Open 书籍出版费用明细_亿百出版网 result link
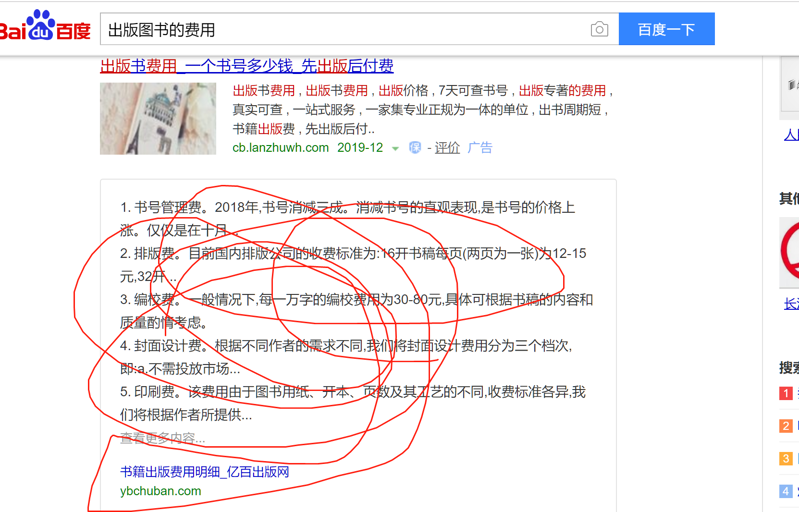The height and width of the screenshot is (512, 799). [x=204, y=472]
